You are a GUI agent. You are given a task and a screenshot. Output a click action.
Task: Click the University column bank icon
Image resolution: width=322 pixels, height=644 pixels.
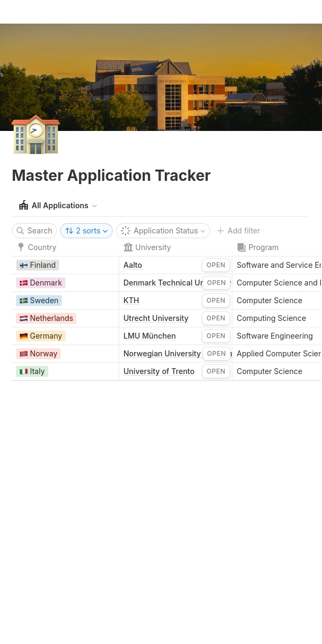[x=128, y=247]
